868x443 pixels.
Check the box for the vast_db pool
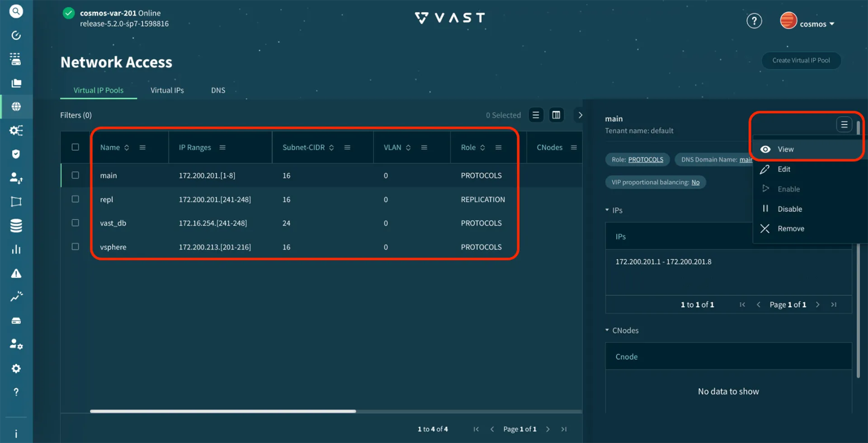pyautogui.click(x=75, y=223)
